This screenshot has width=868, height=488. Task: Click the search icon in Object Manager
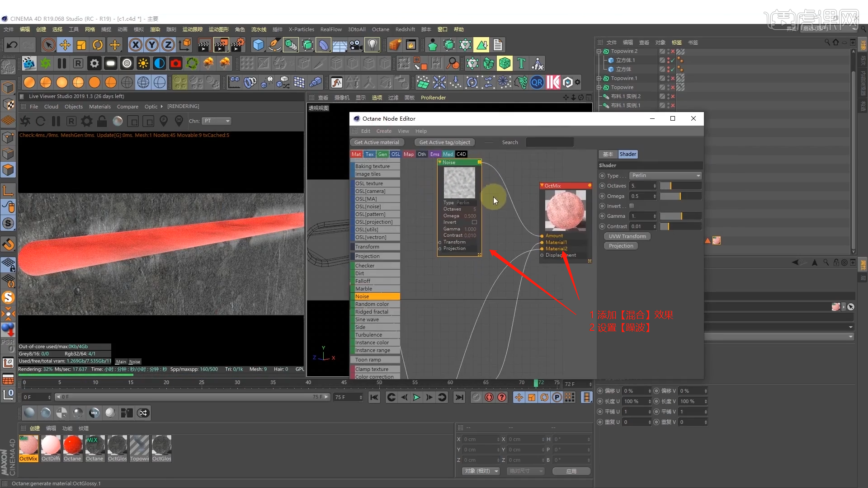(827, 42)
